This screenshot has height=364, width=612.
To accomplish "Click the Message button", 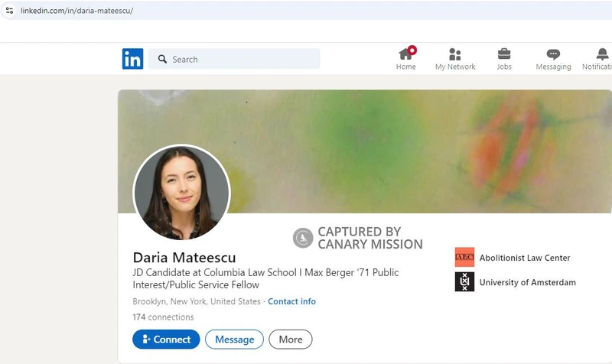I will point(234,340).
